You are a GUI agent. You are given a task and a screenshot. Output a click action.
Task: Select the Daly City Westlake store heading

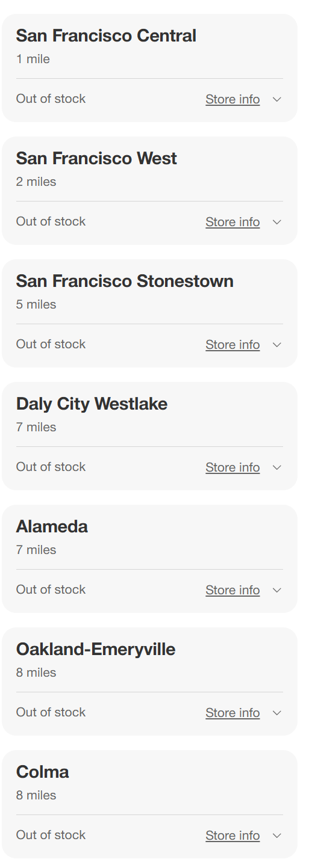[x=92, y=404]
